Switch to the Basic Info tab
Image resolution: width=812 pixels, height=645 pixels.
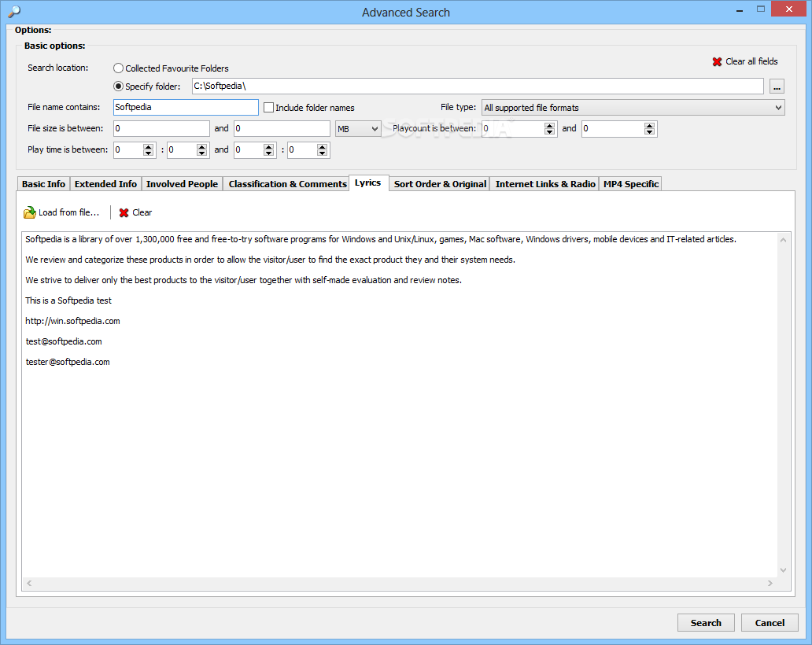pos(43,184)
